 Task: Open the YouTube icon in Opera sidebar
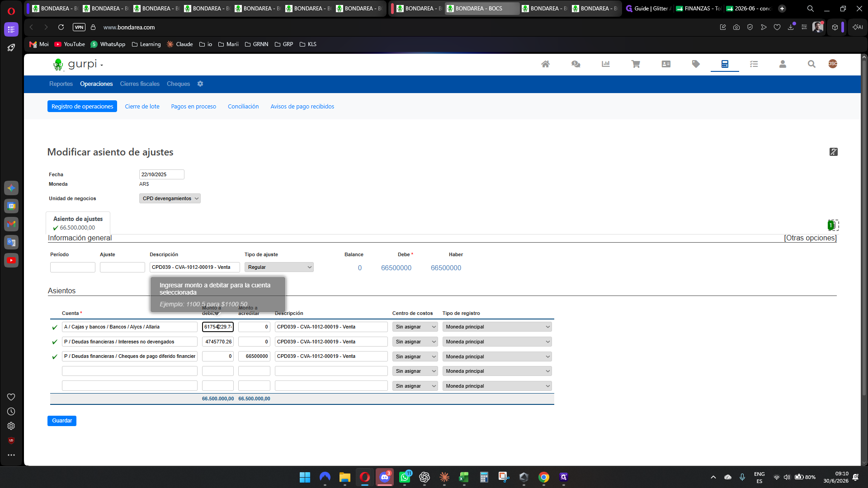(x=11, y=260)
